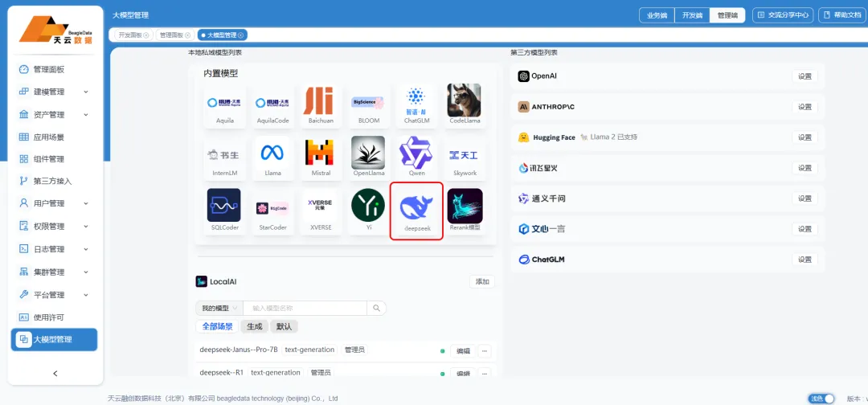This screenshot has height=405, width=868.
Task: Switch to the 业务端 tab
Action: [657, 15]
